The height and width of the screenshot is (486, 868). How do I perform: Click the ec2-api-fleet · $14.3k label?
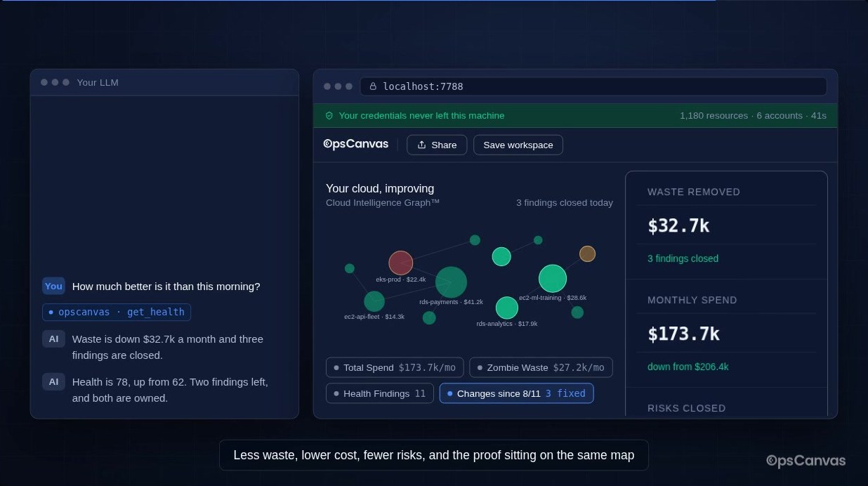coord(374,317)
